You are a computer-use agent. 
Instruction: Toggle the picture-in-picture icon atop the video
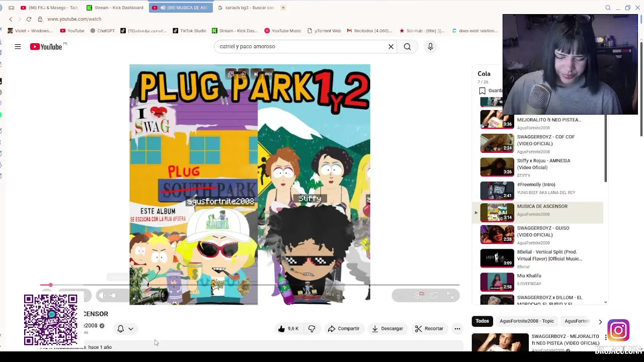click(231, 74)
